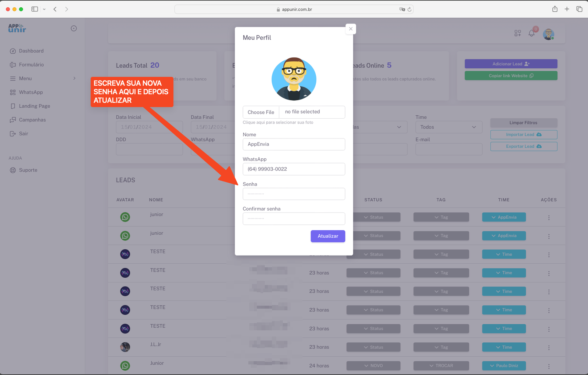Screen dimensions: 588x375
Task: Collapse sidebar using the circle toggle icon
Action: 74,29
